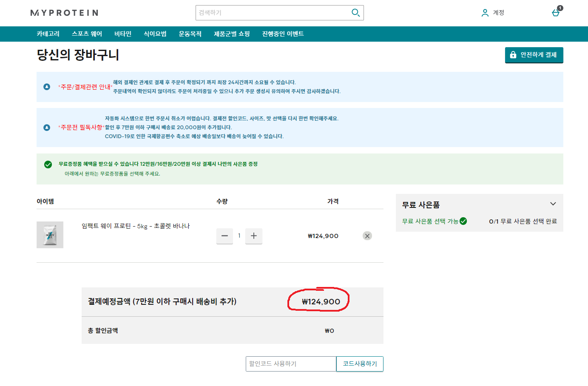Click the 아래에서 원하는 무료증정품을 선택해 주세요 line
The image size is (588, 386).
pyautogui.click(x=112, y=174)
